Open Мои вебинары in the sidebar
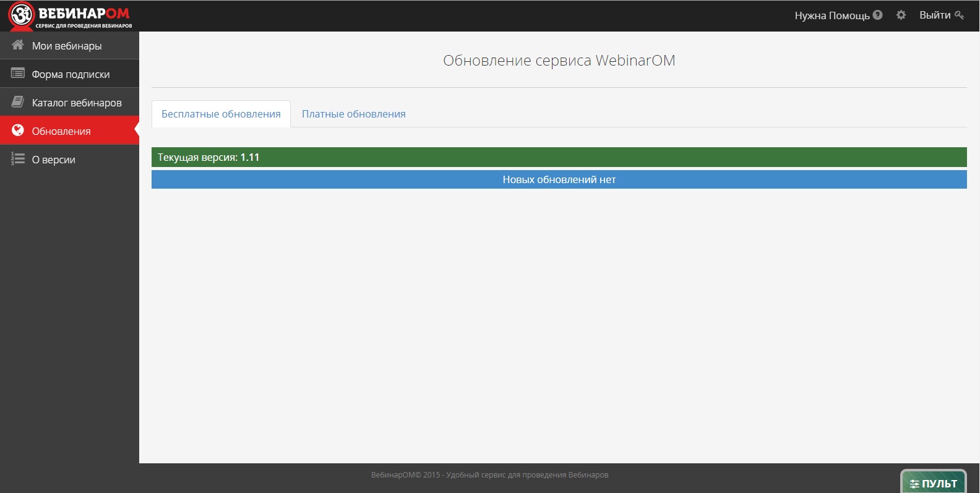The height and width of the screenshot is (493, 980). (69, 45)
